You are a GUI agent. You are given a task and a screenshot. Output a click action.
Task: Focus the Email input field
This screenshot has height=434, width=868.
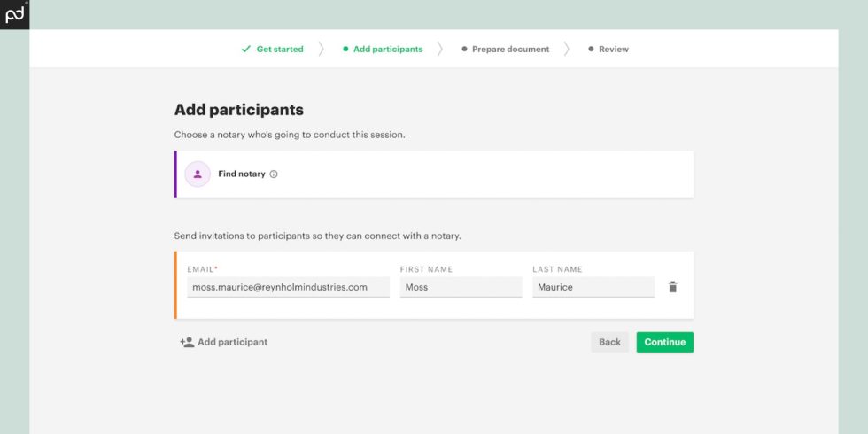(288, 287)
